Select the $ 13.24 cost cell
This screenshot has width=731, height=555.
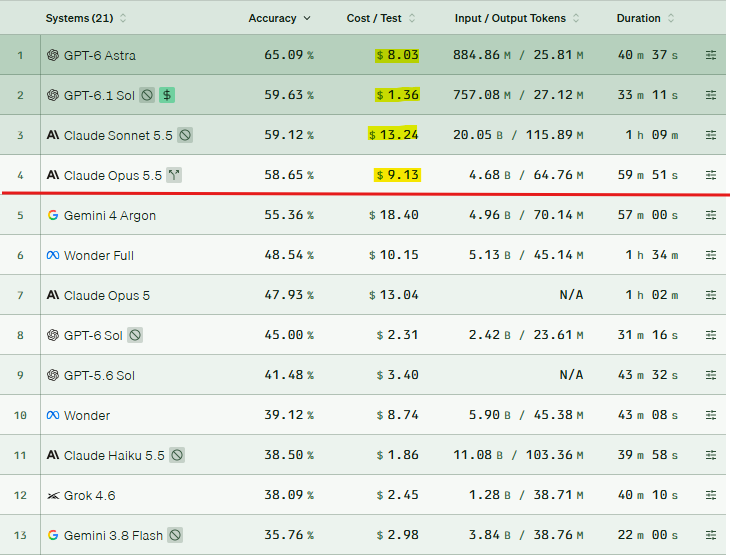coord(393,135)
